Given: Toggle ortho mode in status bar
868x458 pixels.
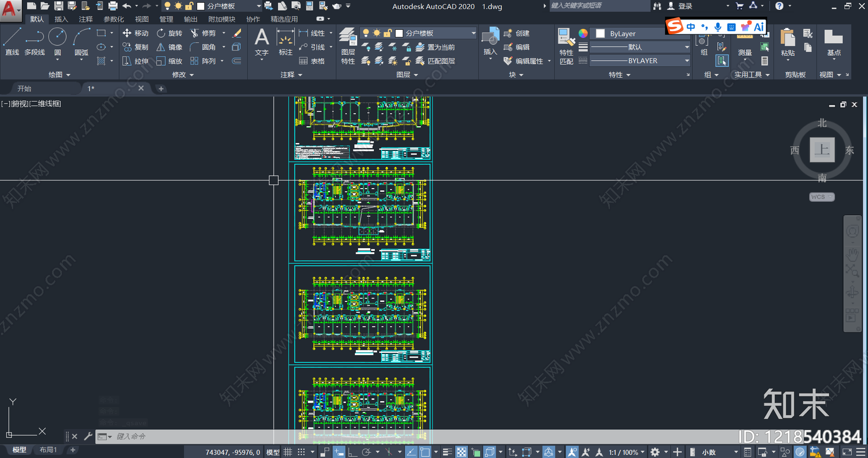Looking at the screenshot, I should [x=352, y=452].
